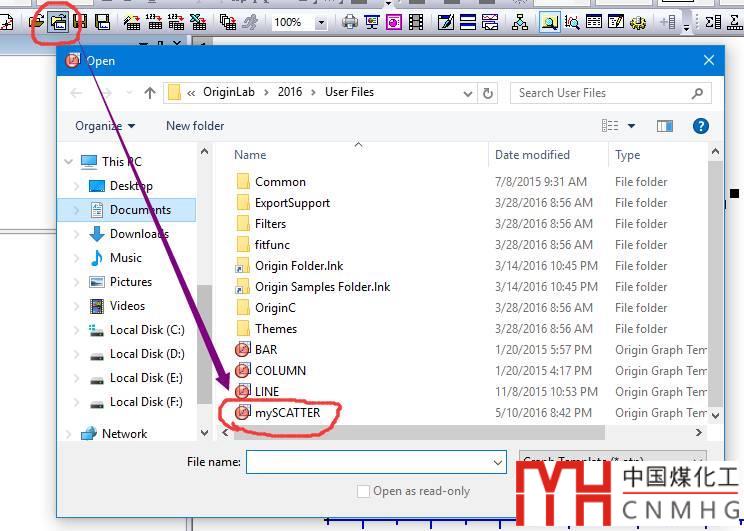The width and height of the screenshot is (744, 531).
Task: Click the pencil notepad toolbar icon
Action: (446, 22)
